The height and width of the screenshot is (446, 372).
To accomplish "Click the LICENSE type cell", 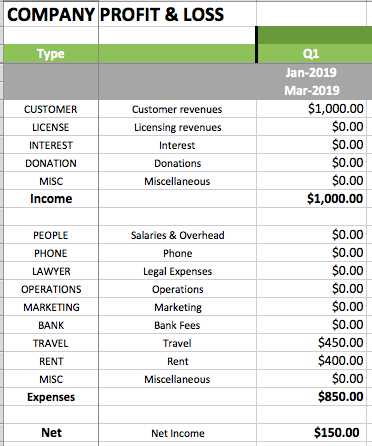I will (51, 127).
